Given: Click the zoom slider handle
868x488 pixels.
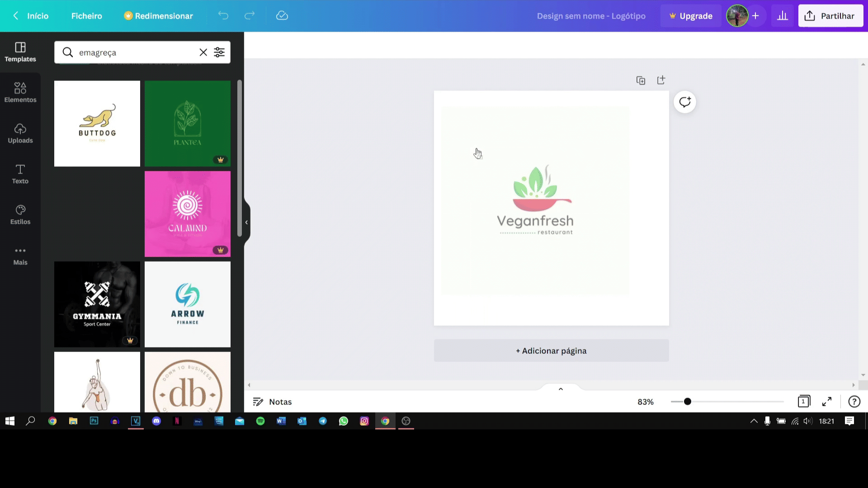Looking at the screenshot, I should (688, 402).
